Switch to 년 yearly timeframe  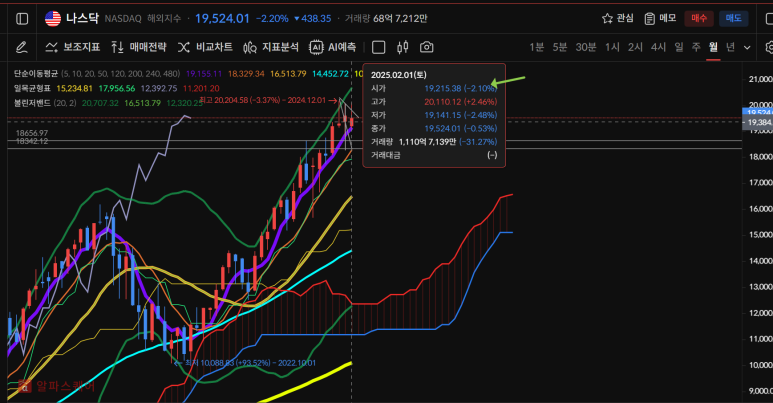(730, 47)
